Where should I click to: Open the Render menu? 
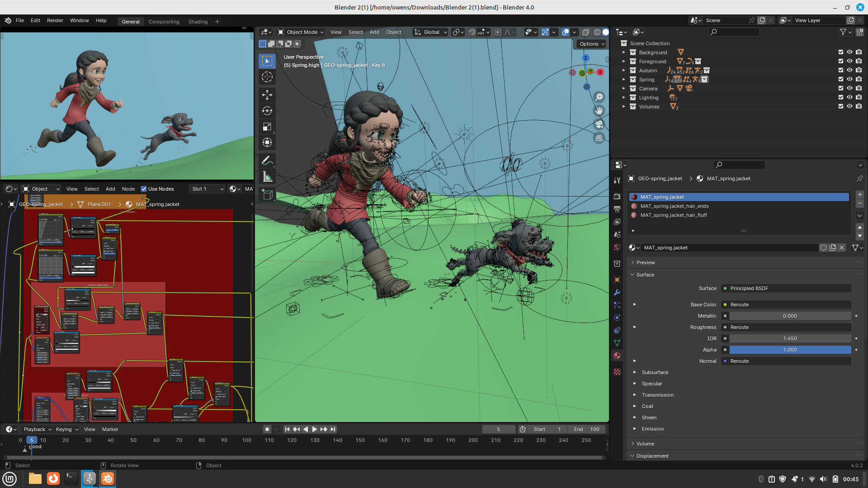coord(55,20)
